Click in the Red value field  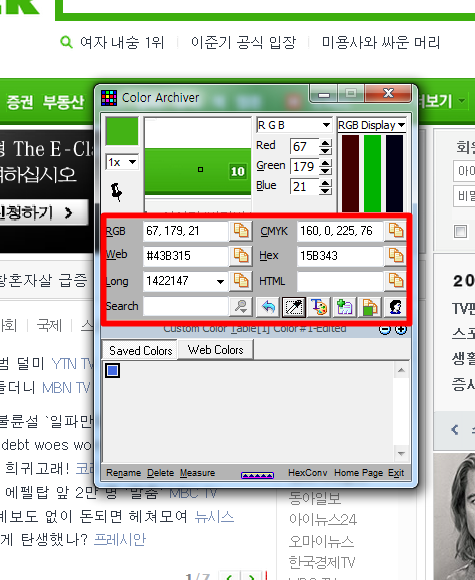coord(304,146)
